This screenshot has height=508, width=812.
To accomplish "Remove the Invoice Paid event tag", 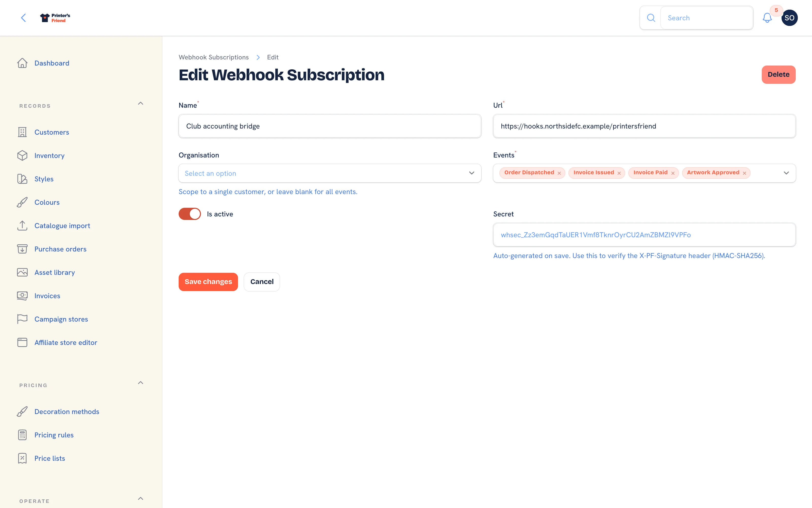I will pos(673,173).
